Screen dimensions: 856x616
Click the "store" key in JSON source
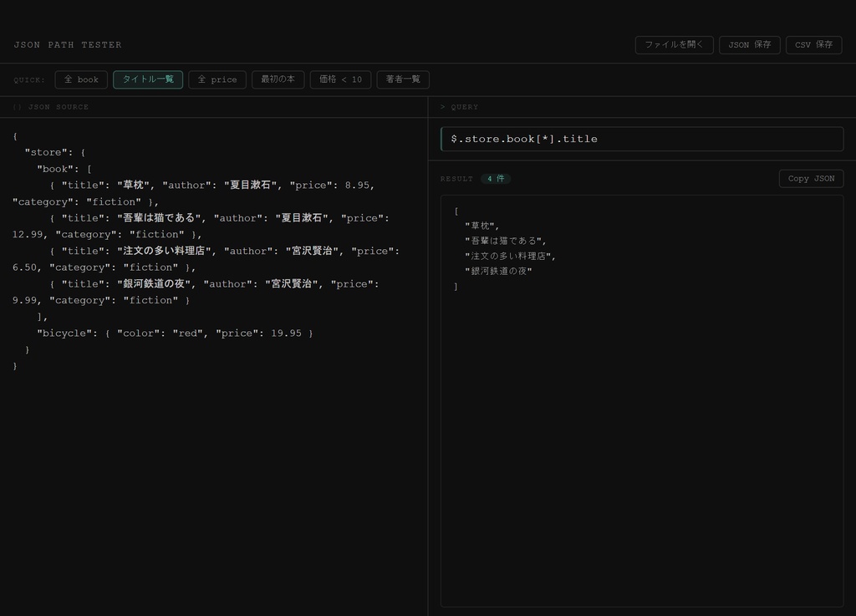46,152
